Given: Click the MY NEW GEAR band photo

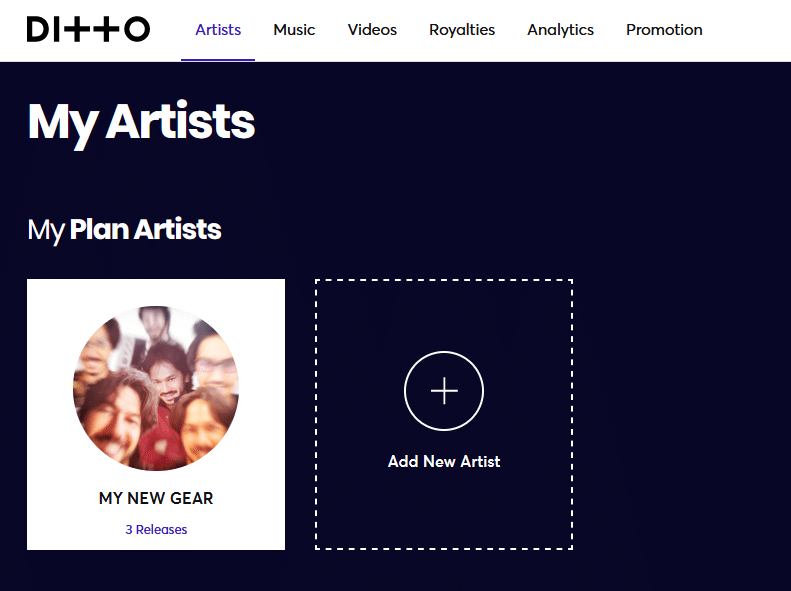Looking at the screenshot, I should (x=156, y=388).
